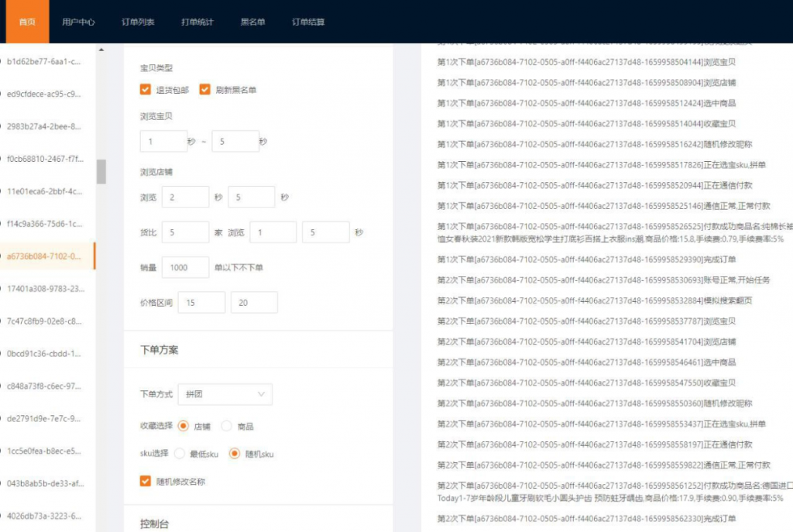
Task: Select account 17401a308-9783 in the list
Action: (x=45, y=289)
